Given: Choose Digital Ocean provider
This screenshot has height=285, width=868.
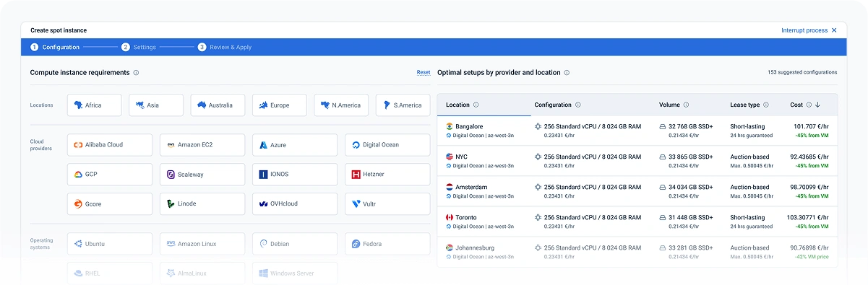Looking at the screenshot, I should 387,145.
